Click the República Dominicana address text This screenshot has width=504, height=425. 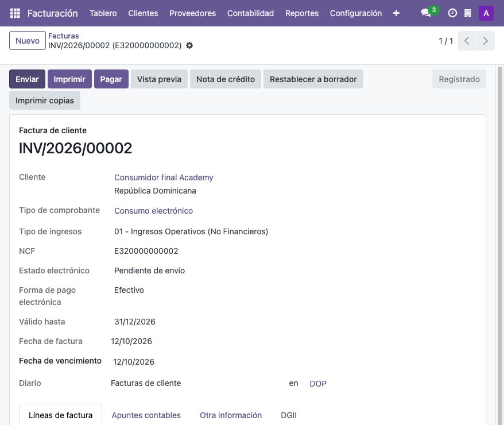tap(155, 191)
